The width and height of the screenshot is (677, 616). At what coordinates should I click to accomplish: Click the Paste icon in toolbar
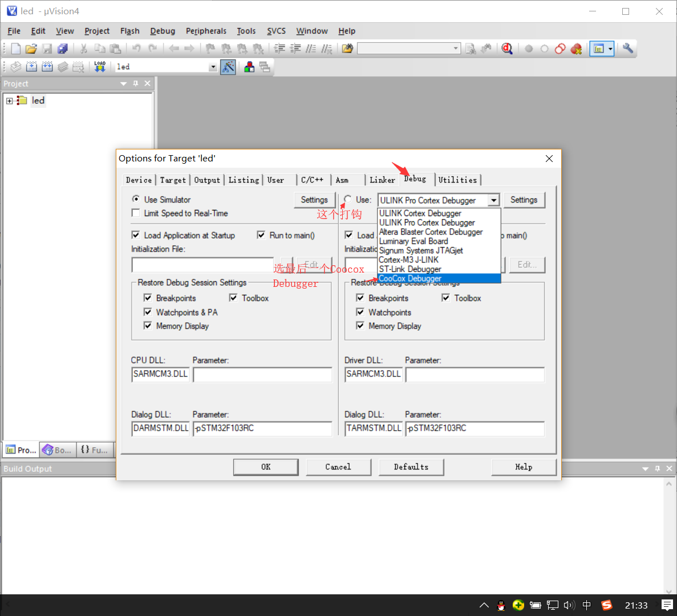click(x=115, y=49)
